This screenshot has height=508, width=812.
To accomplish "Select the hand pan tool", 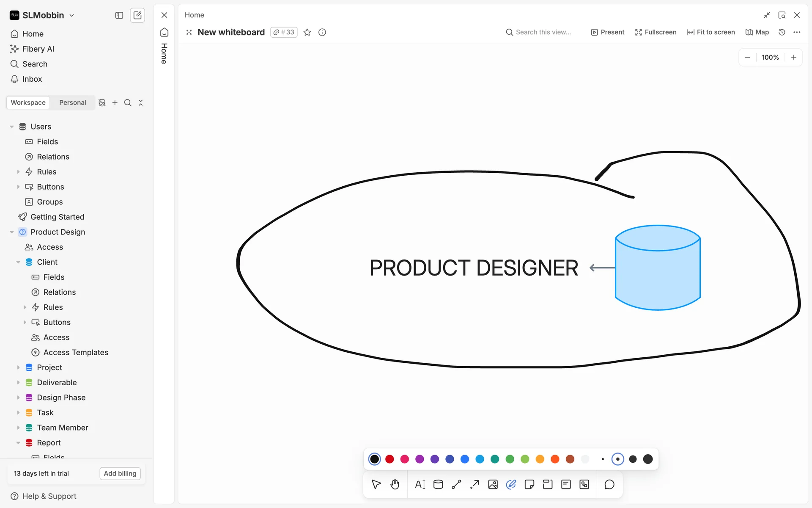I will [x=395, y=484].
